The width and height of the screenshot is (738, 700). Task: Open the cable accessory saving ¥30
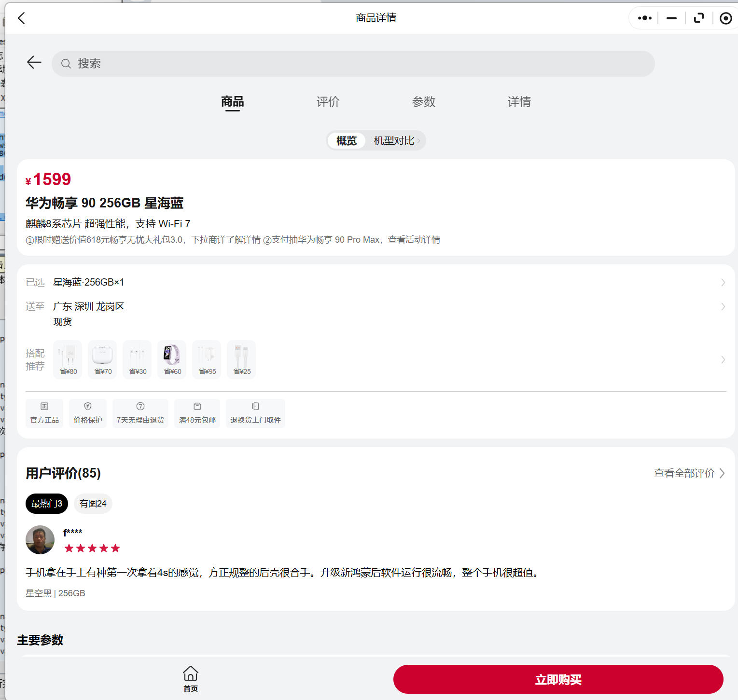[x=137, y=359]
